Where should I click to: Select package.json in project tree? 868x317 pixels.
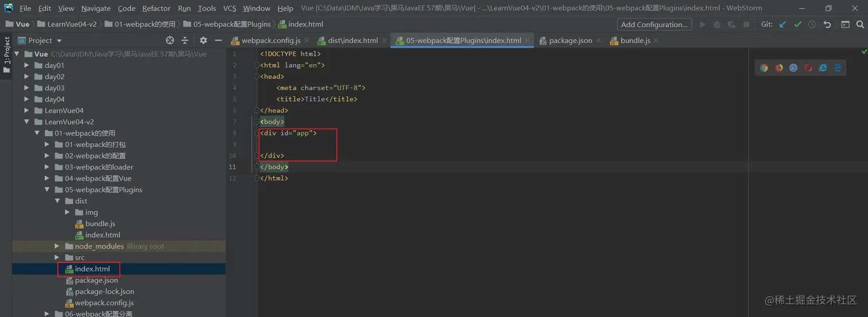tap(96, 280)
